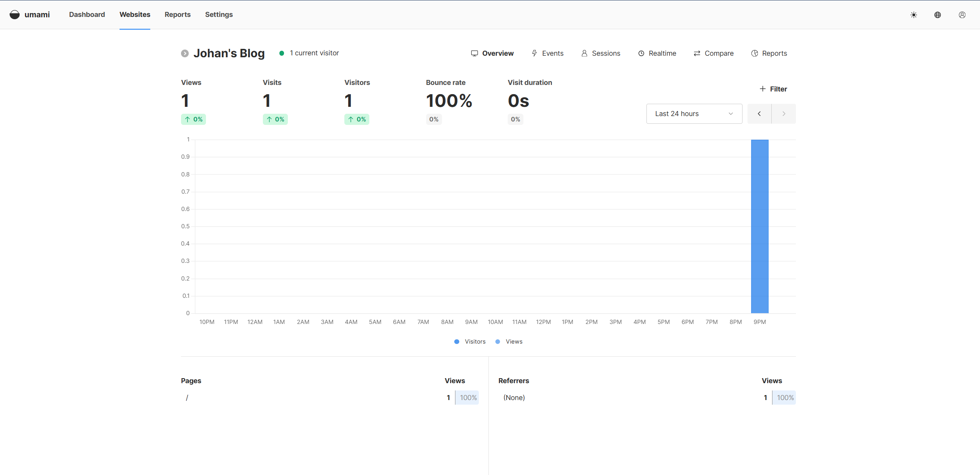Go to previous time period arrow
This screenshot has height=475, width=980.
[759, 114]
